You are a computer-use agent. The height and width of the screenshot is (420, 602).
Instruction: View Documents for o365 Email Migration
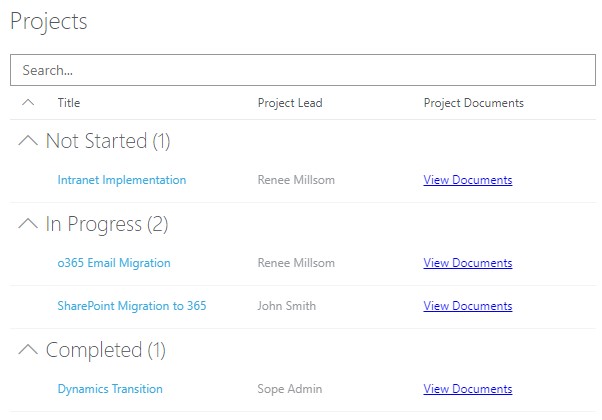[x=468, y=263]
